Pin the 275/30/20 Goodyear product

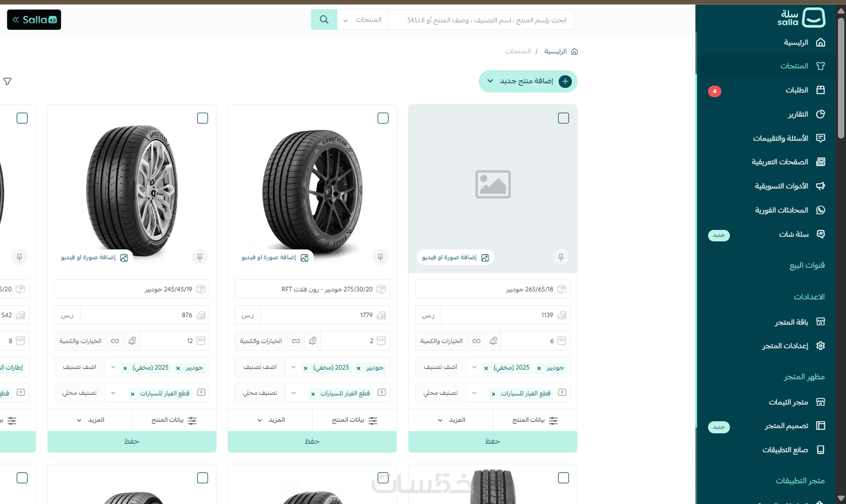(380, 257)
